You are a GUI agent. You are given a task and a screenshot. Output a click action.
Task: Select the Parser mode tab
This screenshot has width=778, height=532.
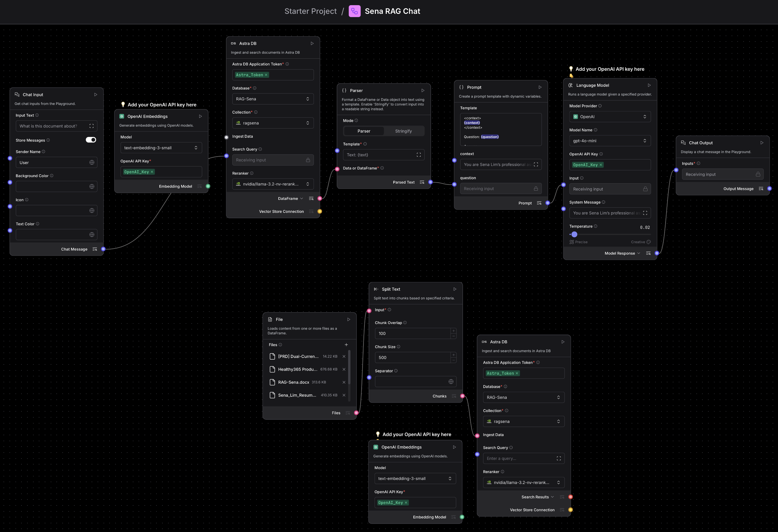point(364,131)
